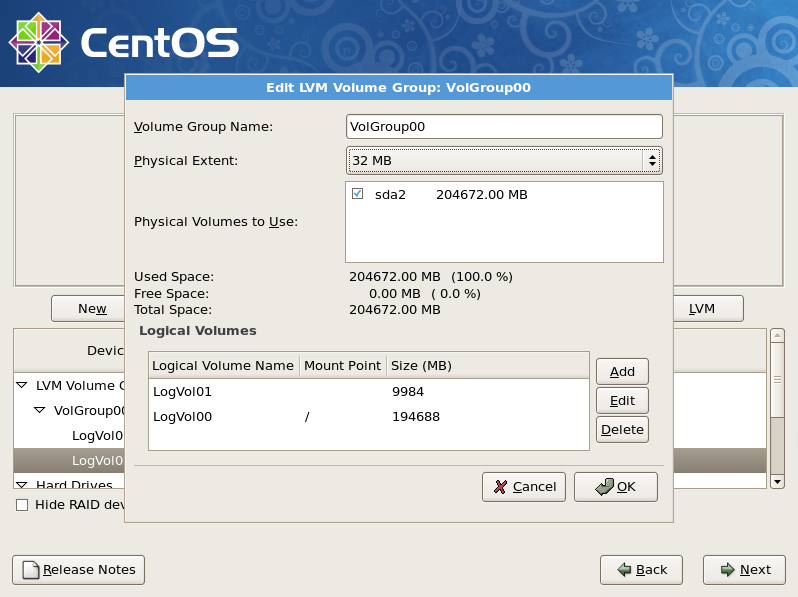Click the Total Space value text
The width and height of the screenshot is (798, 597).
point(394,309)
